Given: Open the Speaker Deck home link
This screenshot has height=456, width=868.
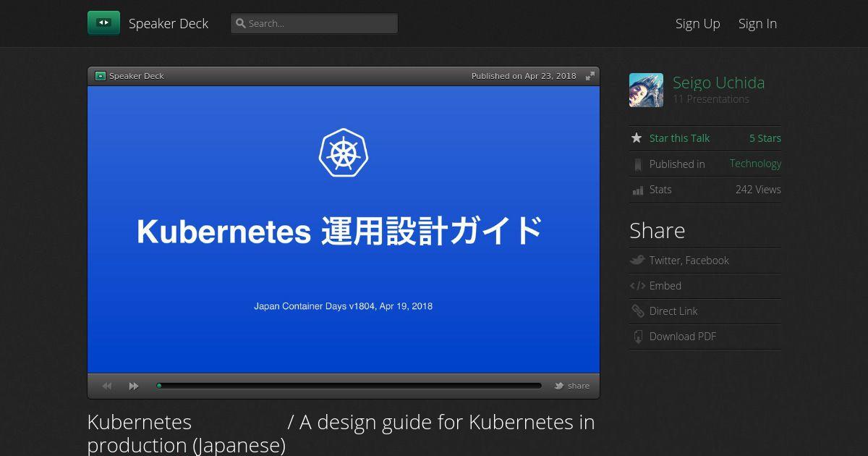Looking at the screenshot, I should click(x=169, y=23).
